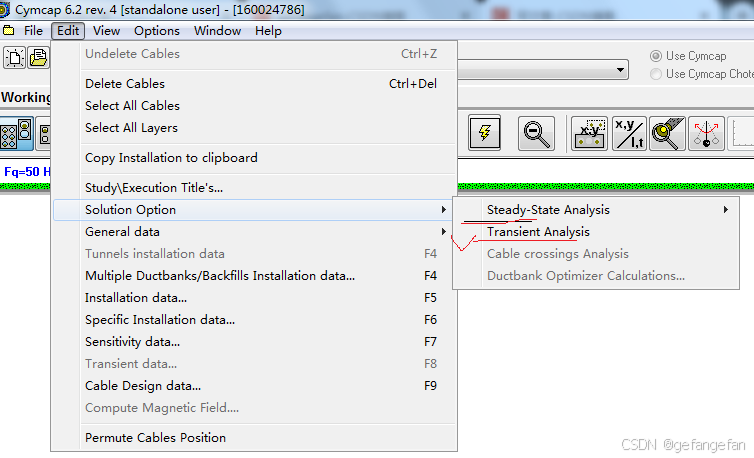Click the x,y / I,t toggle icon
The image size is (754, 458).
629,133
